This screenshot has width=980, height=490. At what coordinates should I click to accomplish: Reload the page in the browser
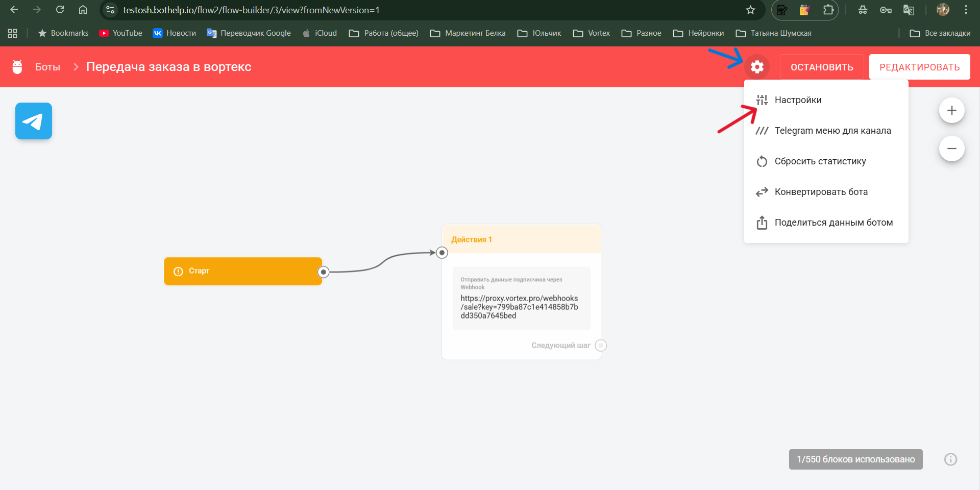[x=60, y=10]
